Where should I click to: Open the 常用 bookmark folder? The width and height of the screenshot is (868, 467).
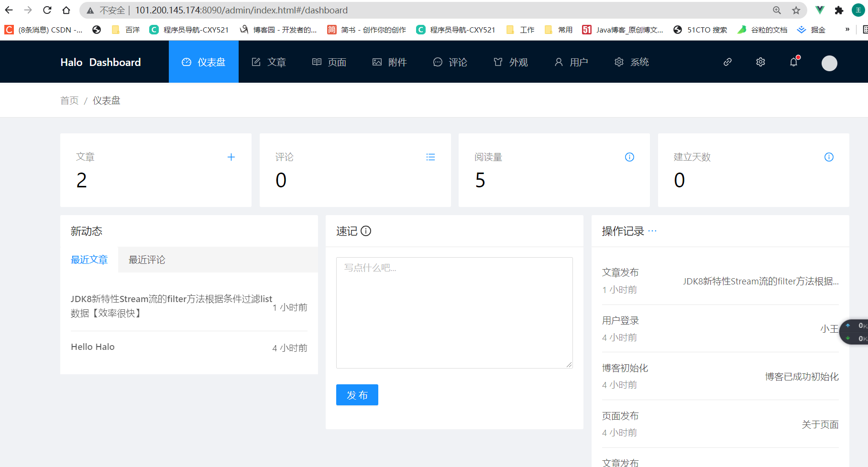(x=559, y=30)
